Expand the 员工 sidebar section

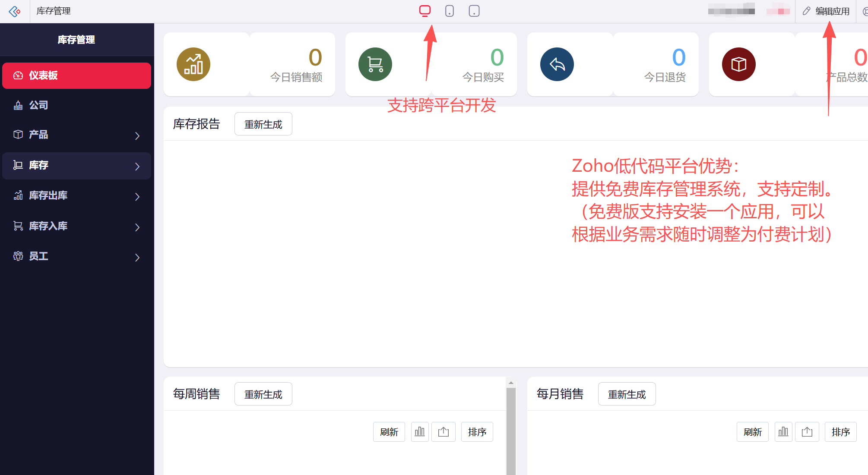[x=77, y=257]
